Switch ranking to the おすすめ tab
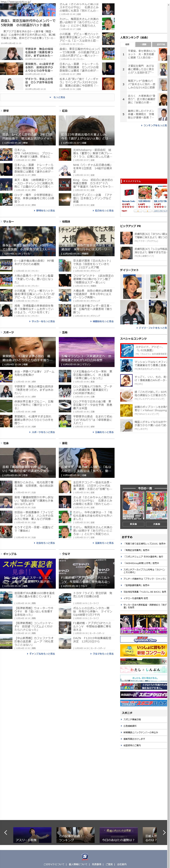170x868 pixels. pyautogui.click(x=160, y=44)
